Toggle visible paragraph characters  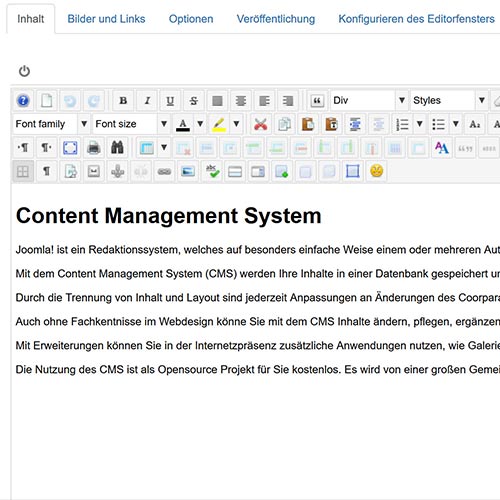pyautogui.click(x=47, y=171)
